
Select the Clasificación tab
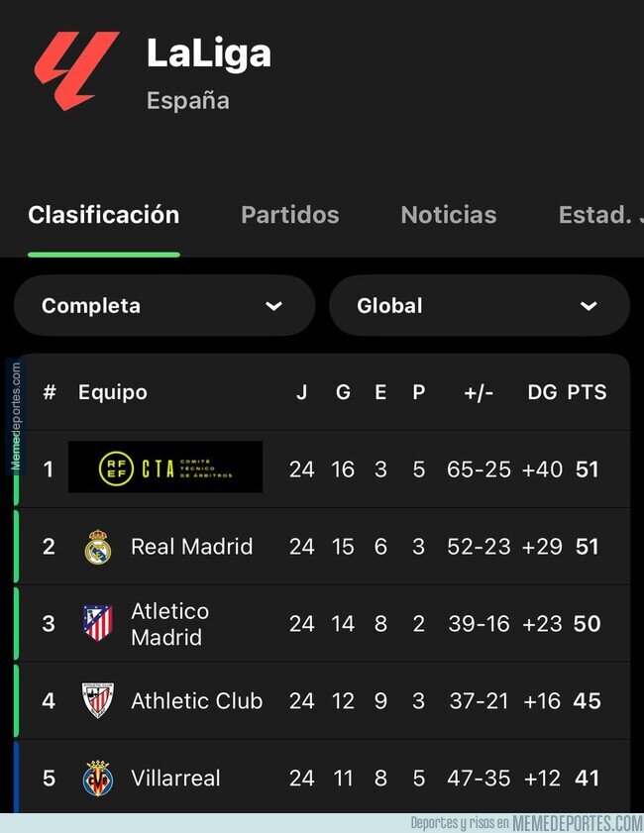(104, 215)
